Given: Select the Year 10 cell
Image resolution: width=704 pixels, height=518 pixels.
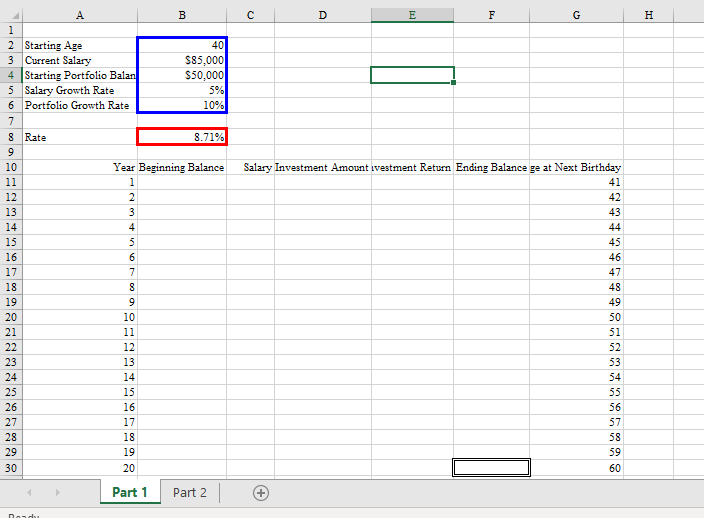Looking at the screenshot, I should tap(80, 317).
